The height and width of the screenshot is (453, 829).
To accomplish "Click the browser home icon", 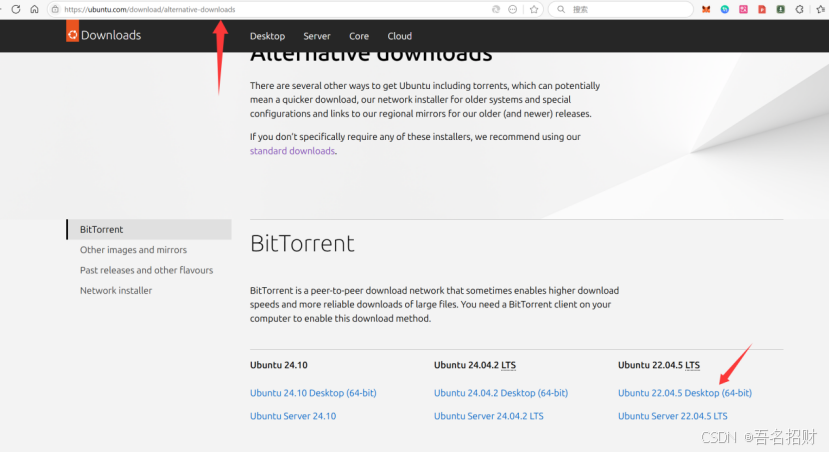I will click(x=34, y=9).
